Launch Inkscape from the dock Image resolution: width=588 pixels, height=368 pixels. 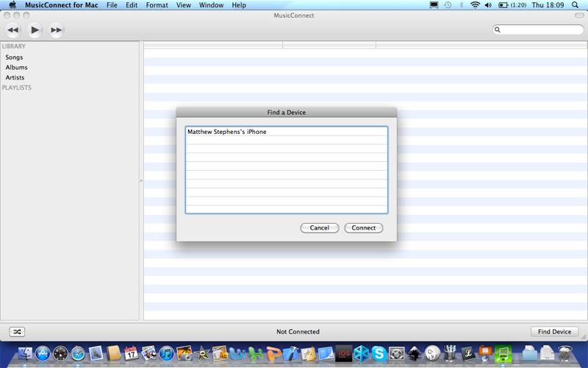tap(415, 353)
